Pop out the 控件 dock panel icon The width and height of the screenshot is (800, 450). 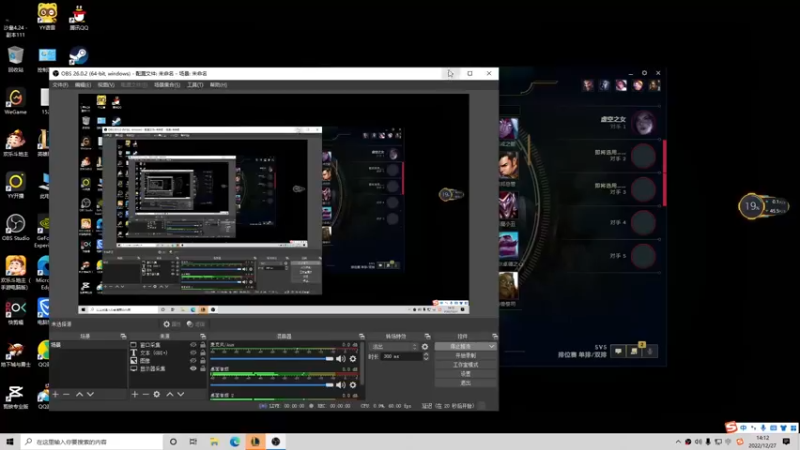(x=494, y=336)
